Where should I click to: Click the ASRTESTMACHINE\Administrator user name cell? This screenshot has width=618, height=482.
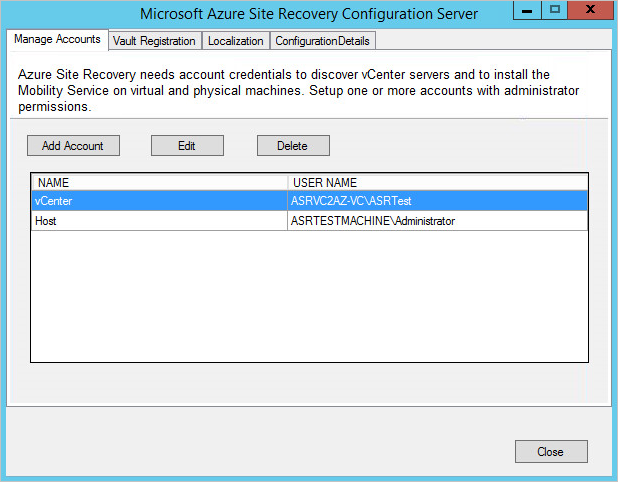(x=437, y=221)
